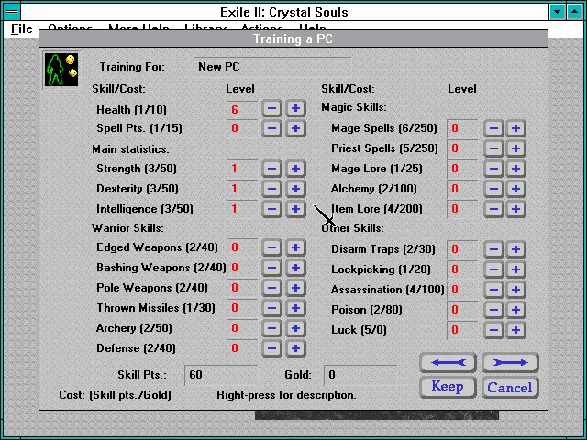Remove a point from Spell Pts.
Viewport: 587px width, 440px height.
272,128
